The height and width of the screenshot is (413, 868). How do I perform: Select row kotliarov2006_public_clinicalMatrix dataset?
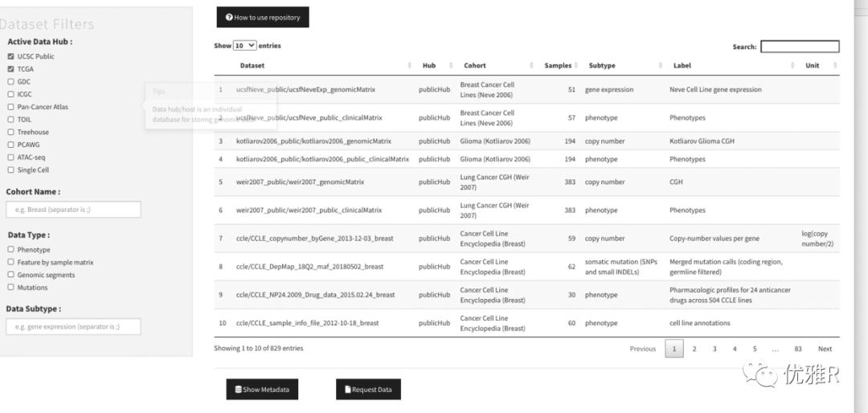pos(526,159)
